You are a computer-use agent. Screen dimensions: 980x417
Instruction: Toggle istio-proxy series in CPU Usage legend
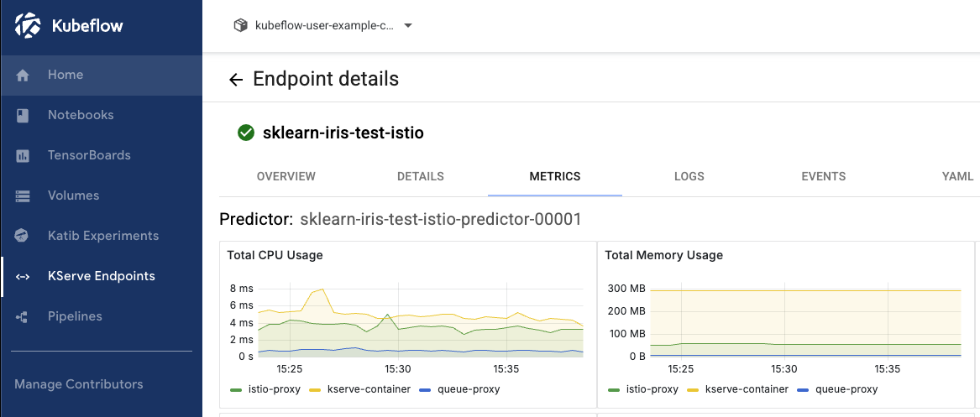pyautogui.click(x=265, y=389)
